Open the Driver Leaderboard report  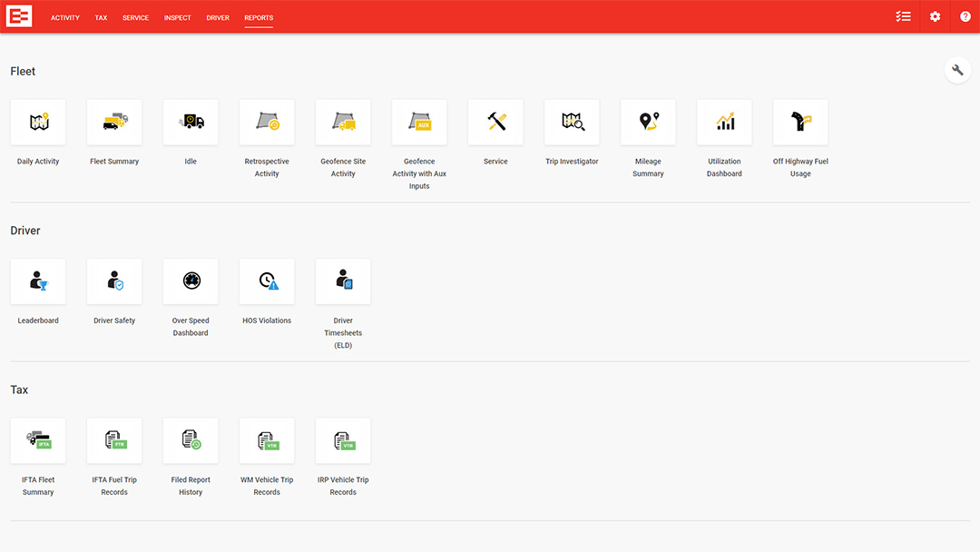[x=38, y=281]
